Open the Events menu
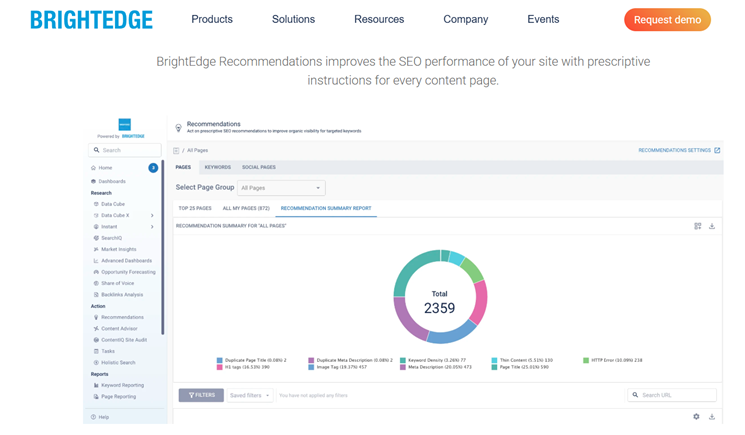745x435 pixels. click(543, 19)
